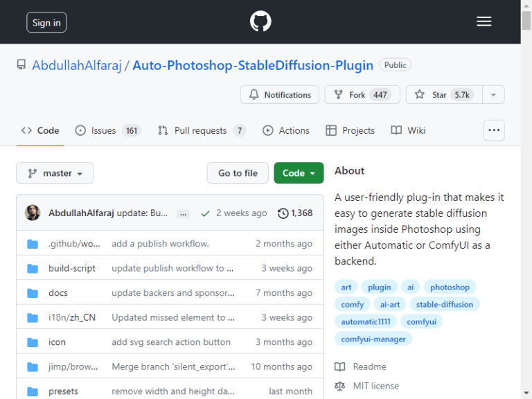The image size is (532, 399).
Task: Open the AbdullahAlfaraj owner profile link
Action: (77, 65)
